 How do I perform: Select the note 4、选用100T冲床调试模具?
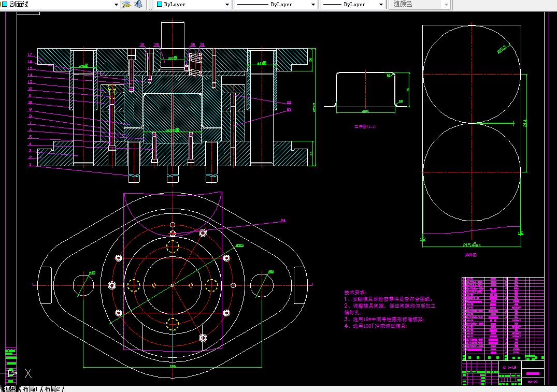tap(376, 326)
